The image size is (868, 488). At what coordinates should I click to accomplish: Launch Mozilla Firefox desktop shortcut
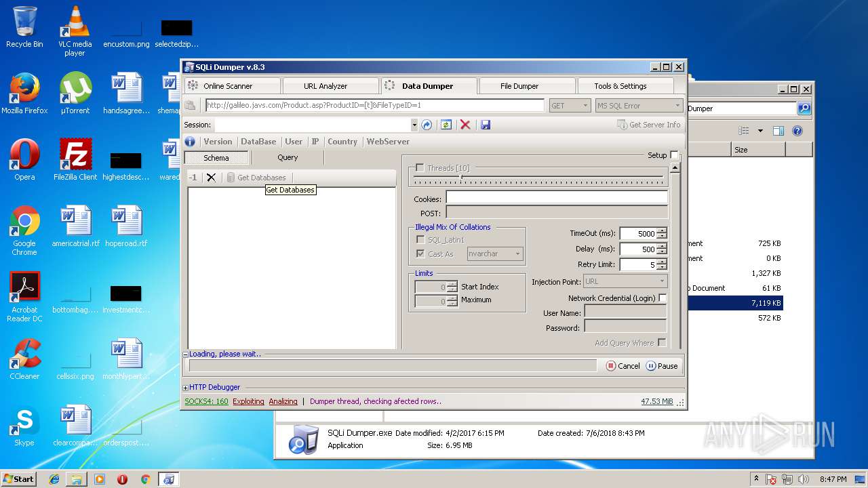pos(24,94)
